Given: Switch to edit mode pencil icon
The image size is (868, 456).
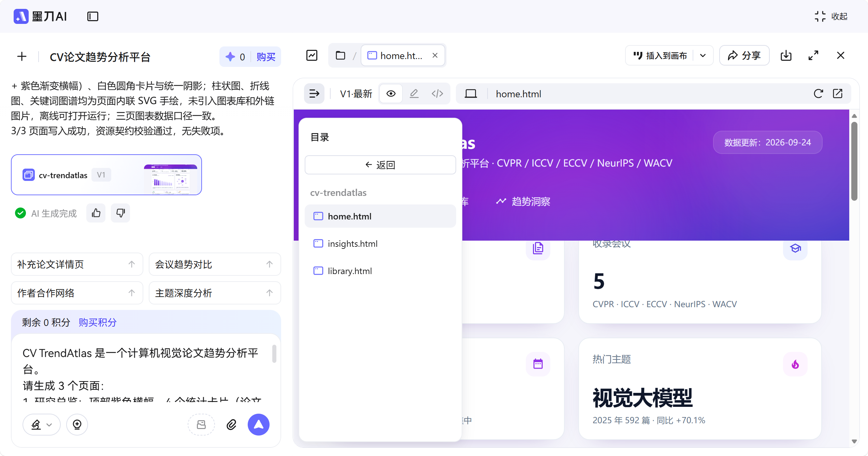Looking at the screenshot, I should click(x=414, y=94).
